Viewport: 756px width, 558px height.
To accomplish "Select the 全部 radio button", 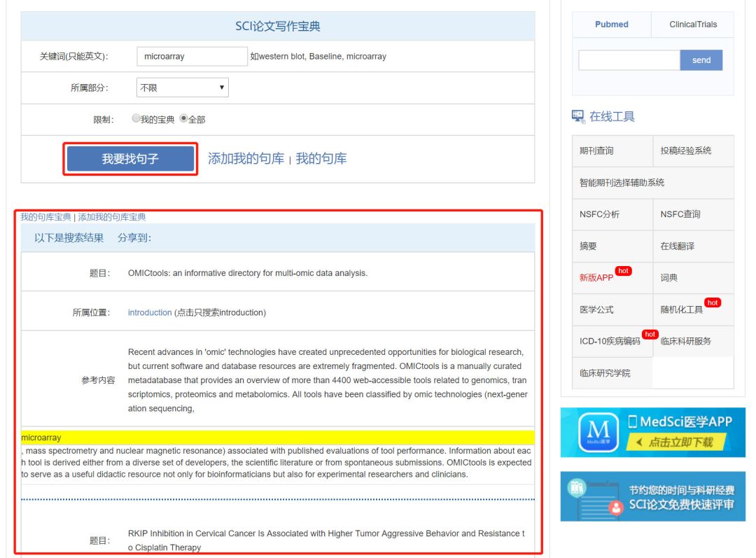I will pos(183,118).
